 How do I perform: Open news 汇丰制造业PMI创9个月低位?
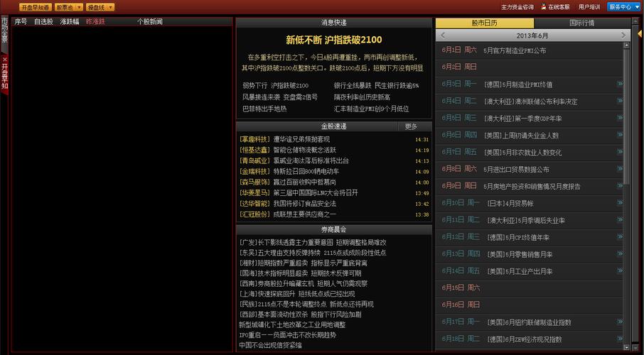point(372,109)
